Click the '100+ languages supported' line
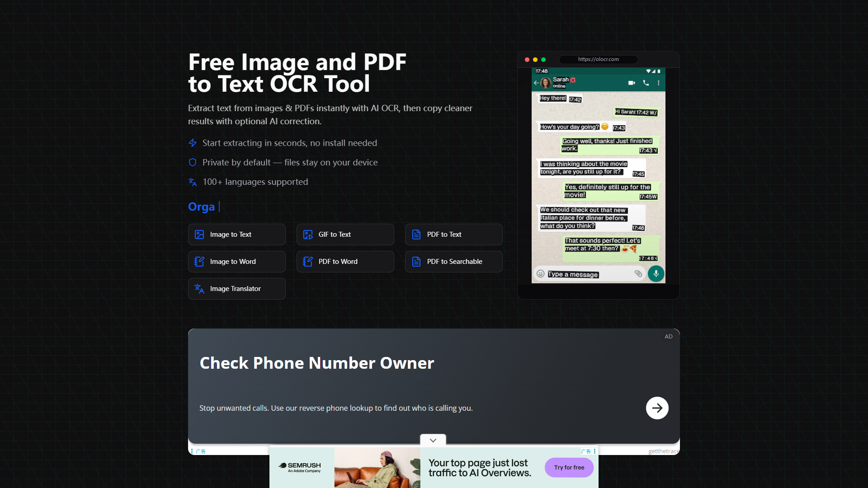Screen dimensions: 868x488 click(x=255, y=182)
